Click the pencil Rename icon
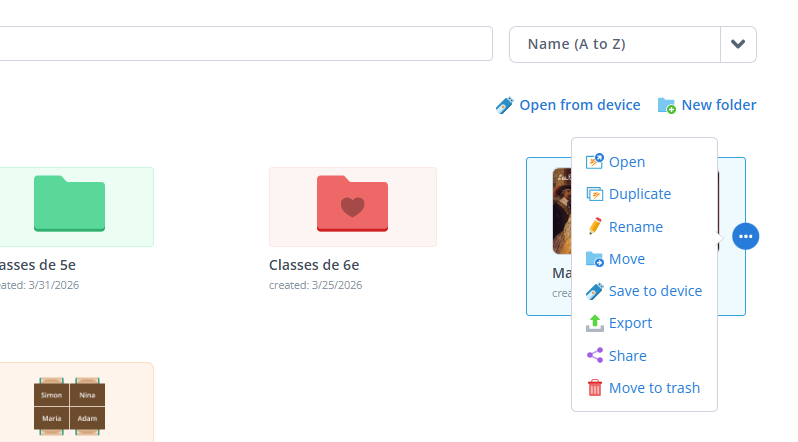This screenshot has width=798, height=442. (594, 226)
